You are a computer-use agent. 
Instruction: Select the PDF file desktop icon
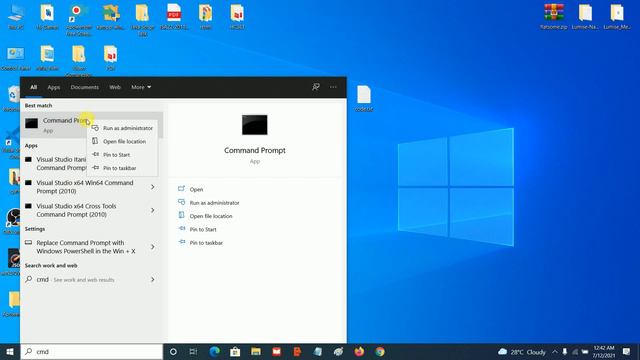point(174,17)
